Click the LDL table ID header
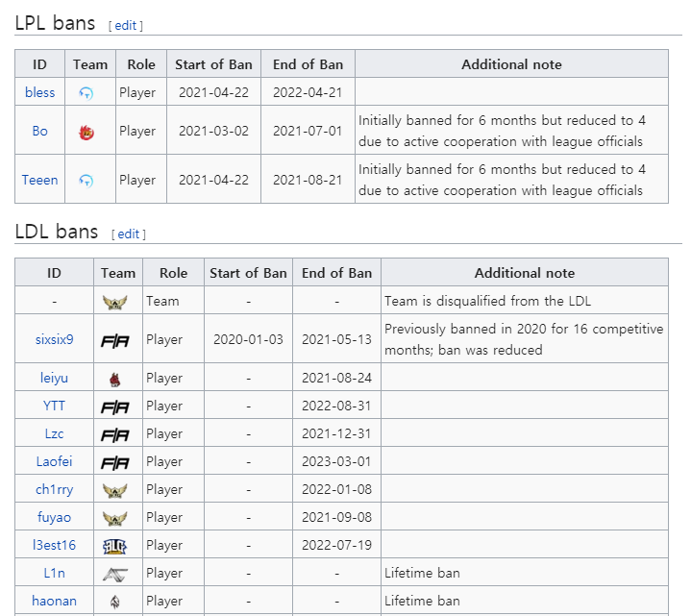Viewport: 691px width, 616px height. (54, 273)
